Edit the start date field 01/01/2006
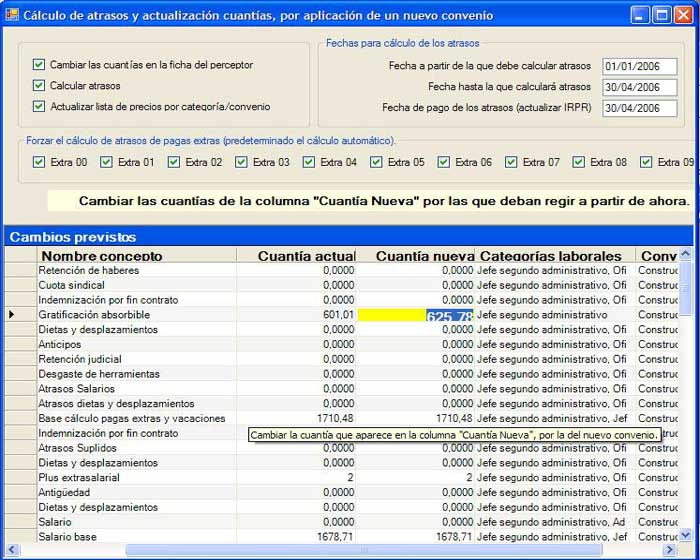The width and height of the screenshot is (700, 560). click(639, 67)
